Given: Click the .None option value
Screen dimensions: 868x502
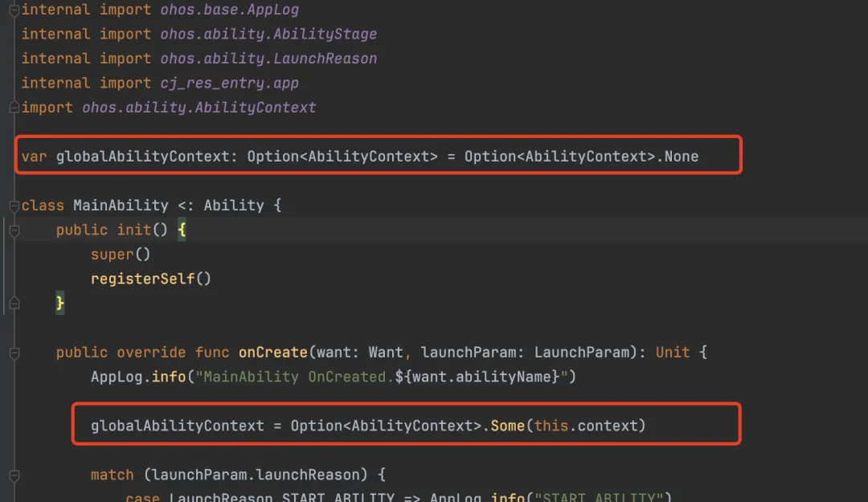Looking at the screenshot, I should click(x=677, y=157).
